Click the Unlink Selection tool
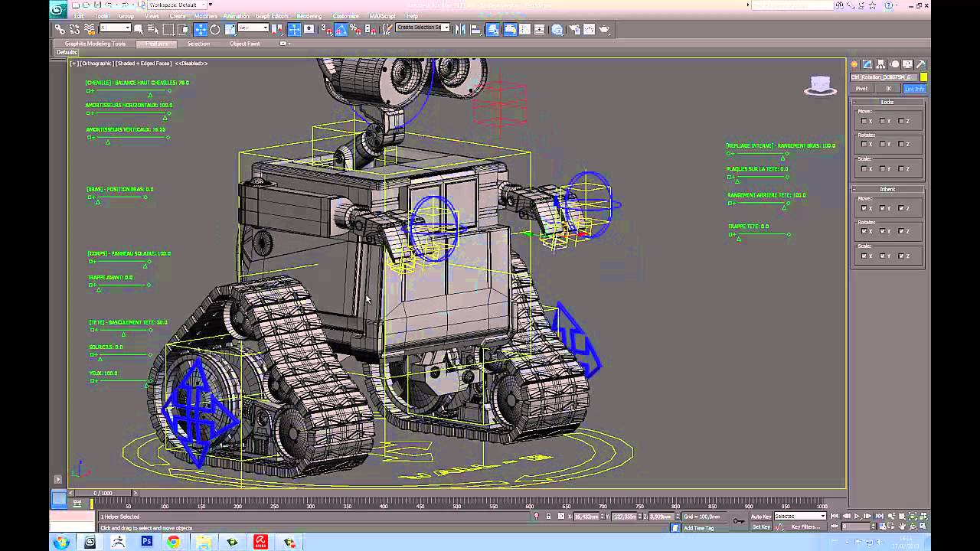The height and width of the screenshot is (551, 980). [74, 29]
